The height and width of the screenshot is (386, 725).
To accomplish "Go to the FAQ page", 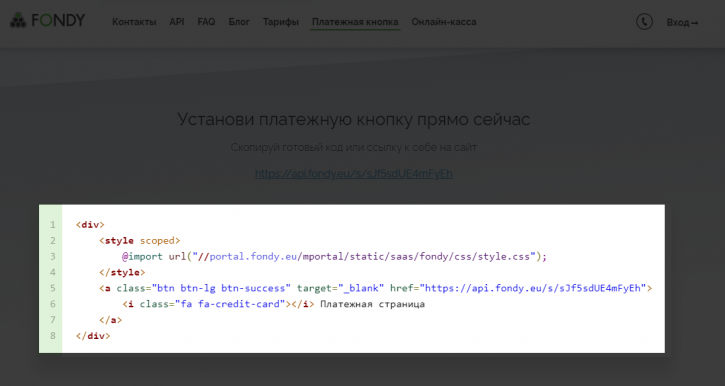I will click(x=206, y=22).
